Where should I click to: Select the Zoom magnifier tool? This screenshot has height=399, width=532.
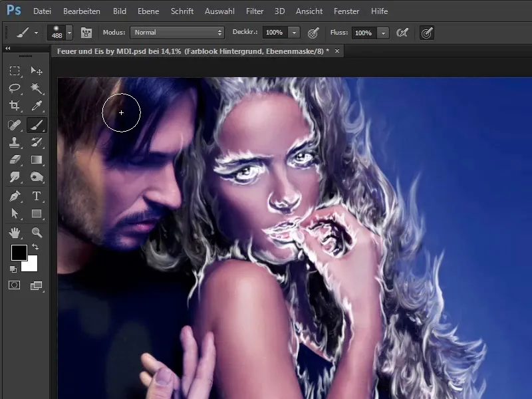[x=37, y=232]
